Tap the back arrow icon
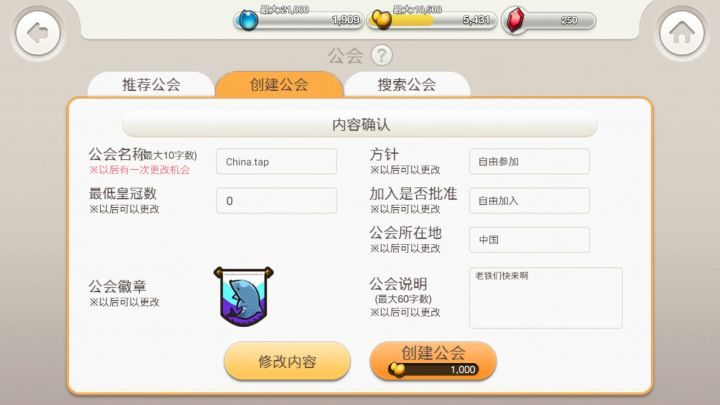The width and height of the screenshot is (720, 405). tap(38, 33)
